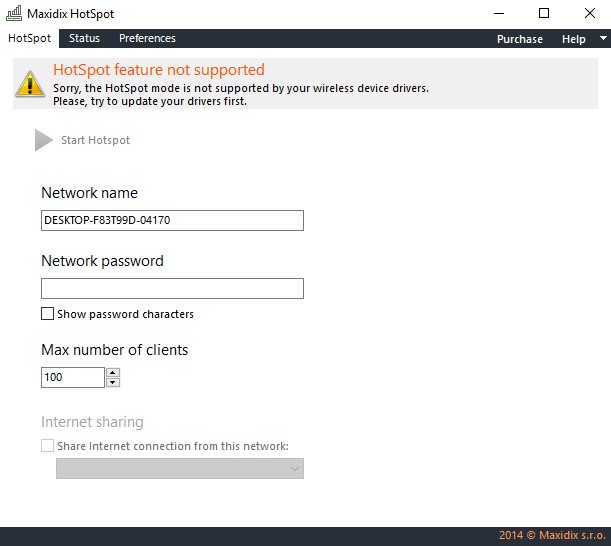
Task: Close the Maxidix HotSpot window
Action: coord(590,14)
